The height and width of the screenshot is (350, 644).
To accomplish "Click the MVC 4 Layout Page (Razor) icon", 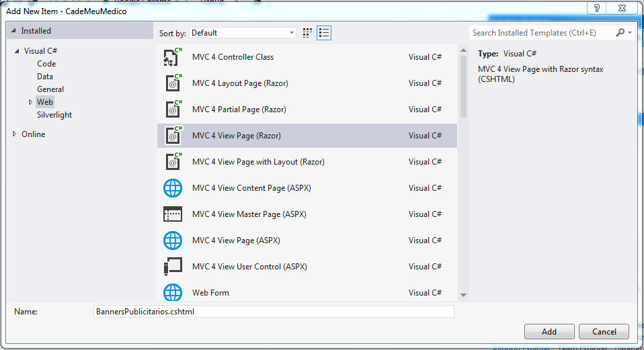I will (173, 83).
